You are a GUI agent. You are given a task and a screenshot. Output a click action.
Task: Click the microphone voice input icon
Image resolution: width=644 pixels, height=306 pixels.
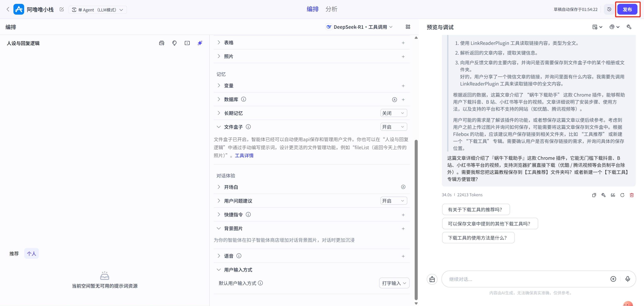(x=628, y=279)
